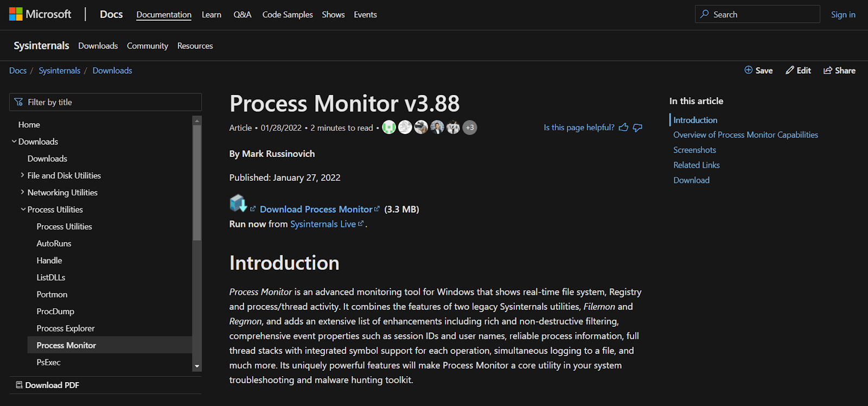Click sidebar scrollbar up arrow
Viewport: 868px width, 406px height.
pos(197,120)
